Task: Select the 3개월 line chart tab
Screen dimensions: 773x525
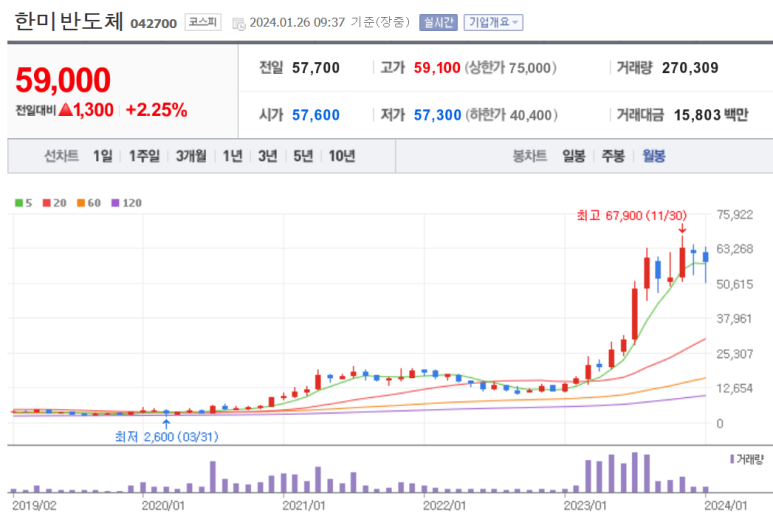Action: [191, 156]
